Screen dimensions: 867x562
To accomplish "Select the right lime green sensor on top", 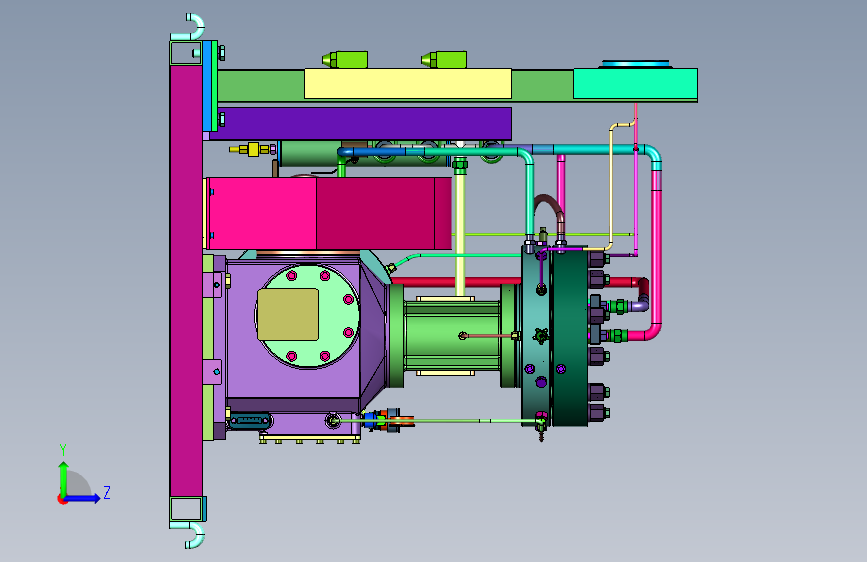I will (444, 60).
